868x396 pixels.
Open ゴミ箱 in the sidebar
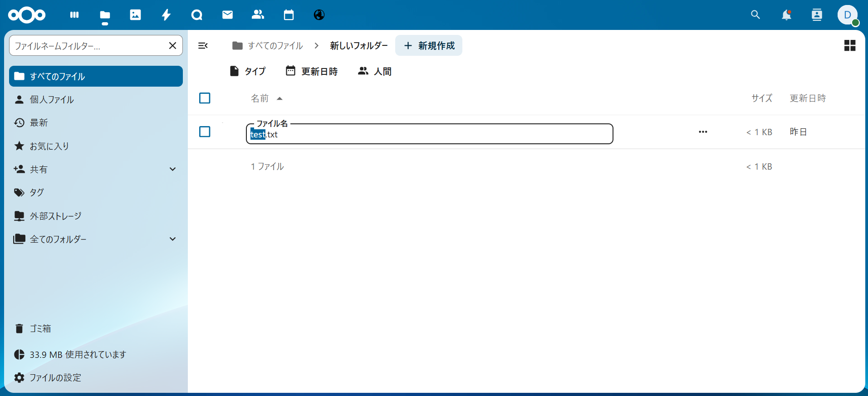click(x=40, y=328)
